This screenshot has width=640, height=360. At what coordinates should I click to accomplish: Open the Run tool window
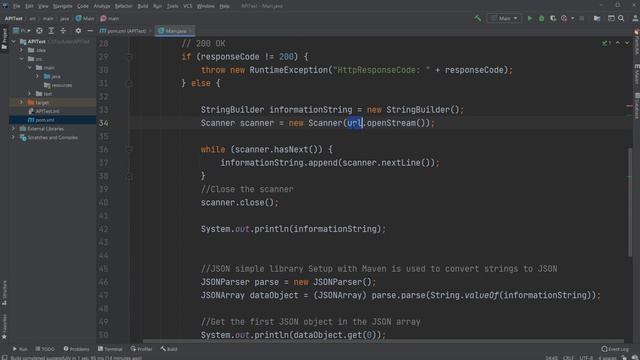coord(20,349)
